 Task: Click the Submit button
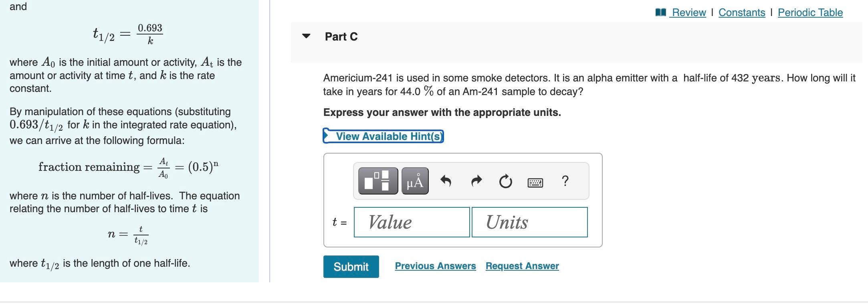[351, 266]
